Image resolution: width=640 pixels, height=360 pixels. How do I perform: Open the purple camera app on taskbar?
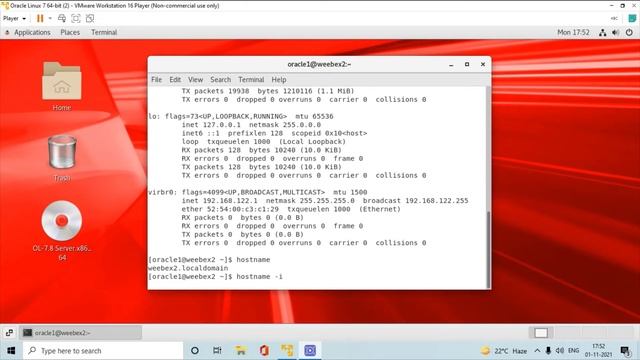310,351
